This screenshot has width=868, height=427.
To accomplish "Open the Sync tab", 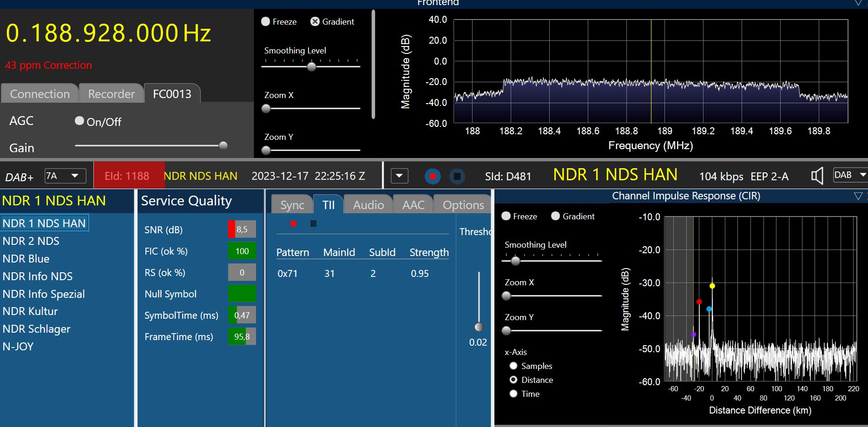I will point(292,204).
